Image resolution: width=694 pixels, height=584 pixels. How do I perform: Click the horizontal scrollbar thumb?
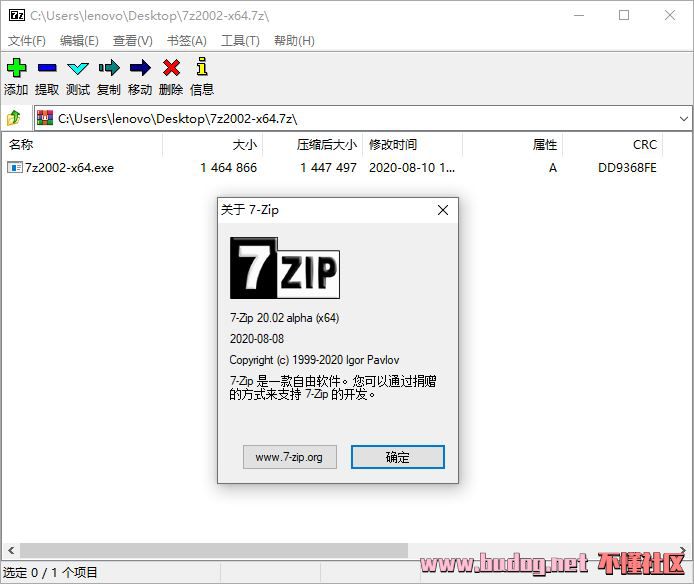click(214, 550)
